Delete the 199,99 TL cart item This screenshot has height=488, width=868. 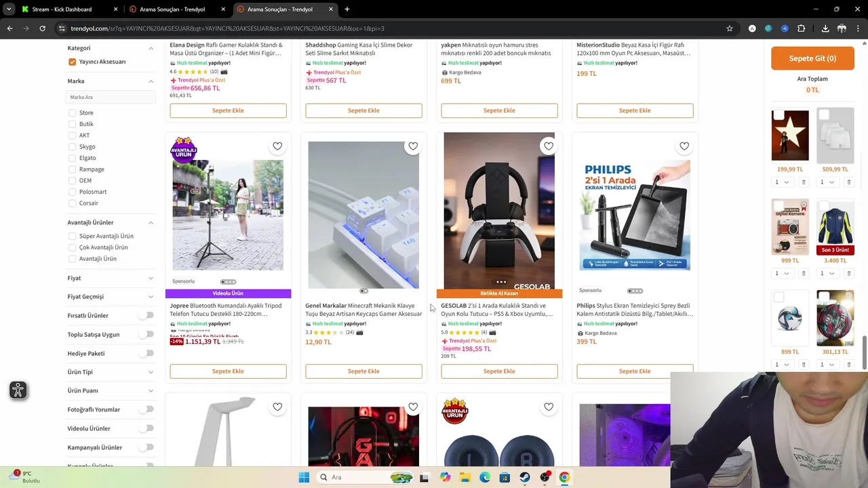tap(804, 182)
